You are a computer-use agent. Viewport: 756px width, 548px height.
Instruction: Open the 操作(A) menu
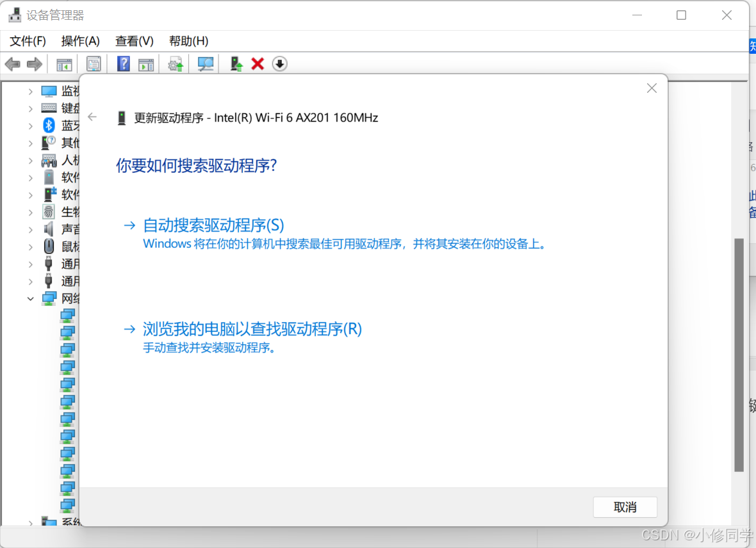pos(81,41)
